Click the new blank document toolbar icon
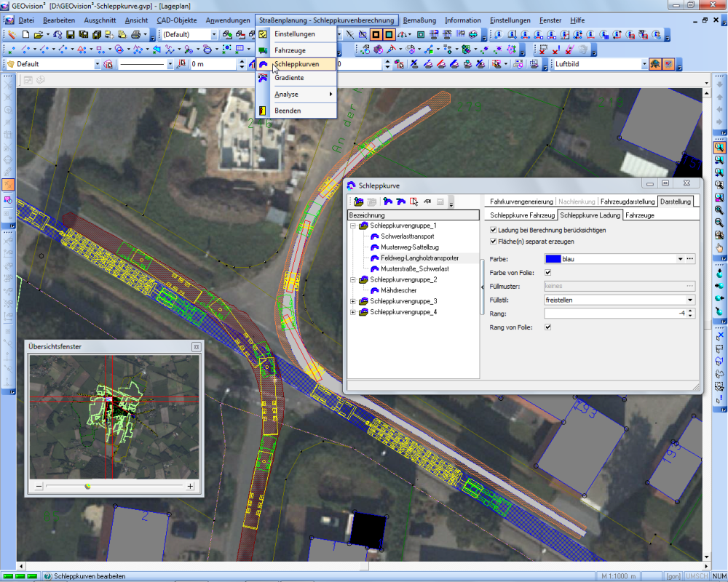 coord(25,34)
